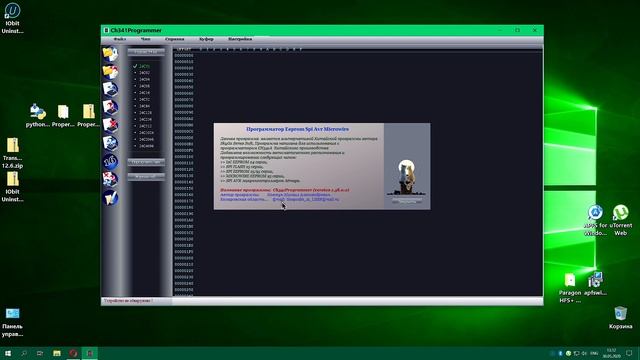The width and height of the screenshot is (640, 360).
Task: Click the bottom sidebar icon with checkmark
Action: coord(110,198)
